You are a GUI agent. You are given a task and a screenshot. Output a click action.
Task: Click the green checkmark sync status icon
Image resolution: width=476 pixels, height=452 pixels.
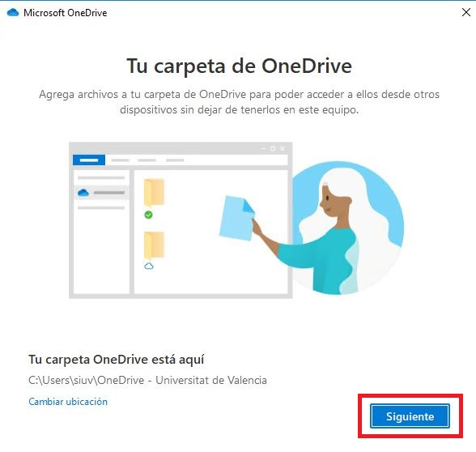148,215
